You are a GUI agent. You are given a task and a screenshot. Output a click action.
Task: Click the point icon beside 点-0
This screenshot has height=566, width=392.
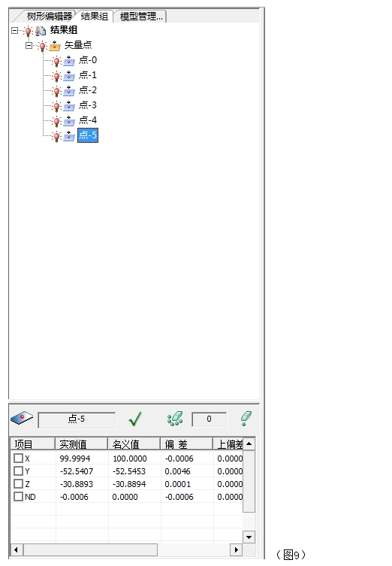(69, 61)
